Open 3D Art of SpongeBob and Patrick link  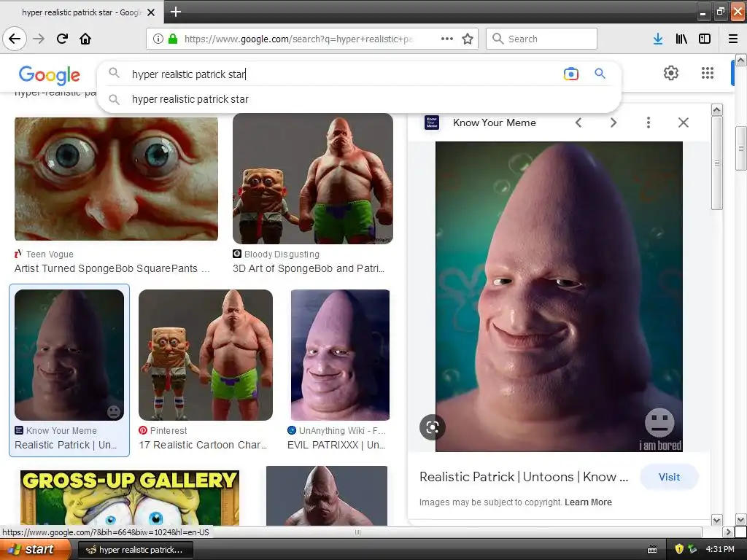pyautogui.click(x=309, y=268)
